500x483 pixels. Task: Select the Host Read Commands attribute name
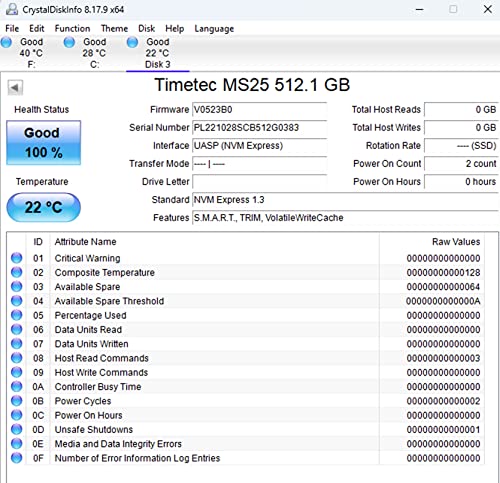click(102, 358)
